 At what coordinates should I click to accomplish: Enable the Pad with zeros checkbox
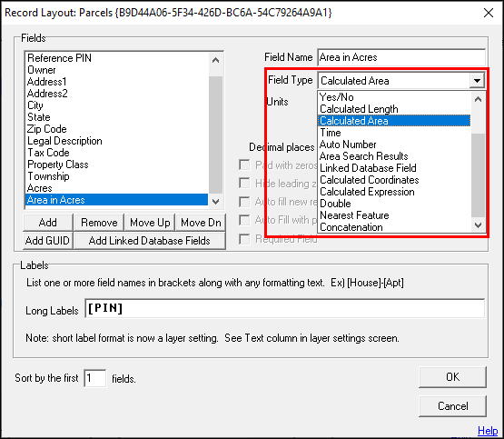click(x=244, y=165)
